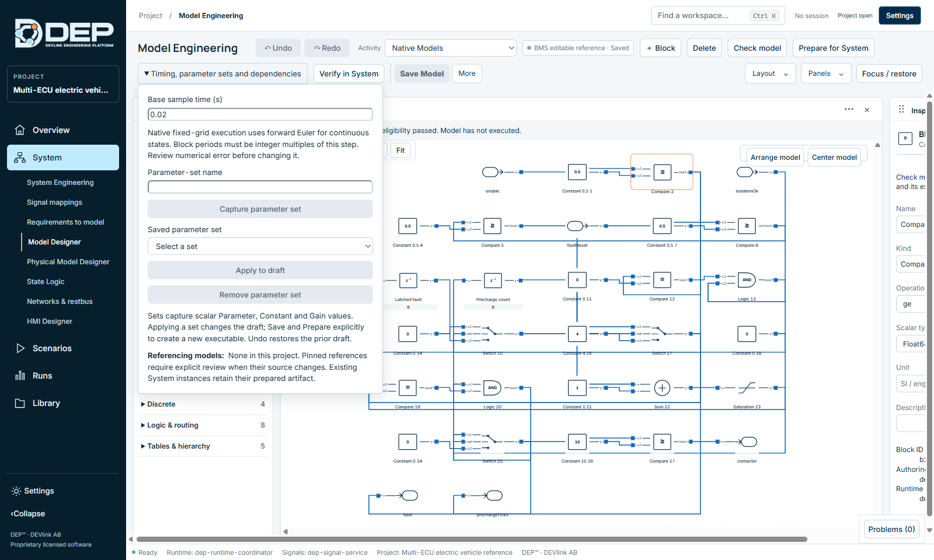The width and height of the screenshot is (934, 560).
Task: Expand the Logic & routing category
Action: pos(203,425)
